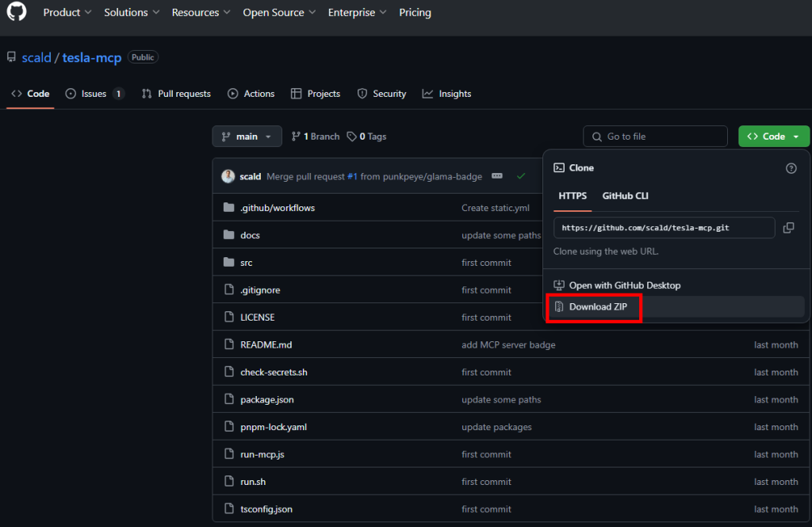Click the file icon beside tsconfig.json

point(229,510)
